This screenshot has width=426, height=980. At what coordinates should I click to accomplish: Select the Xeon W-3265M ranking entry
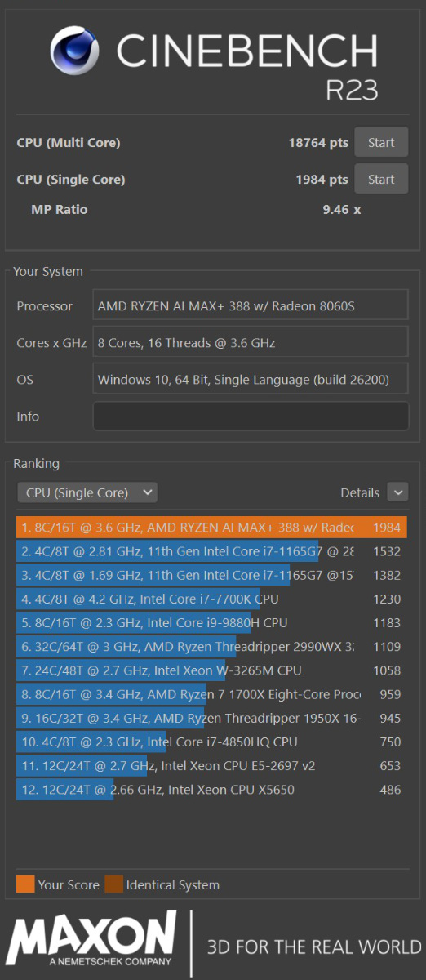point(211,670)
